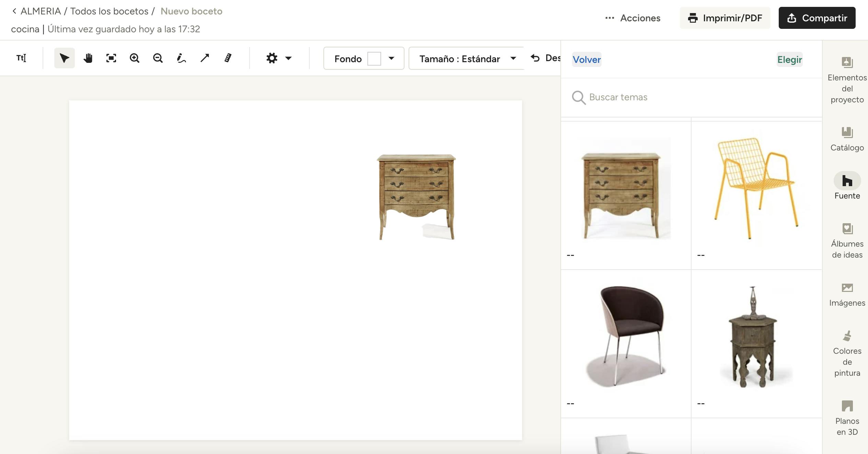Select the ruler measure tool
Viewport: 868px width, 454px height.
pyautogui.click(x=228, y=58)
